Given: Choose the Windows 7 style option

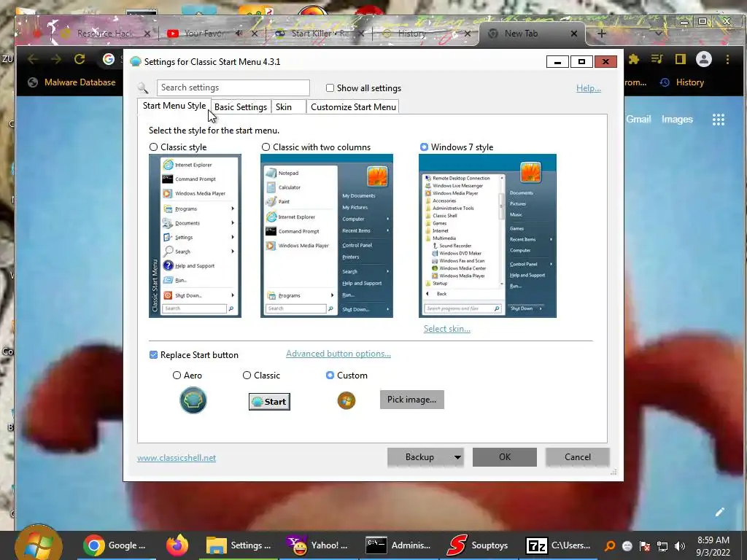Looking at the screenshot, I should coord(424,147).
